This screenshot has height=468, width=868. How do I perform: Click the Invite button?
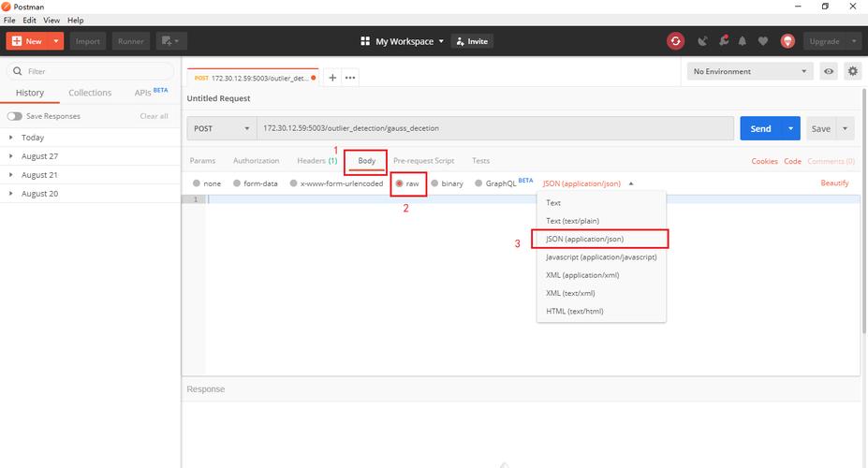pos(472,41)
